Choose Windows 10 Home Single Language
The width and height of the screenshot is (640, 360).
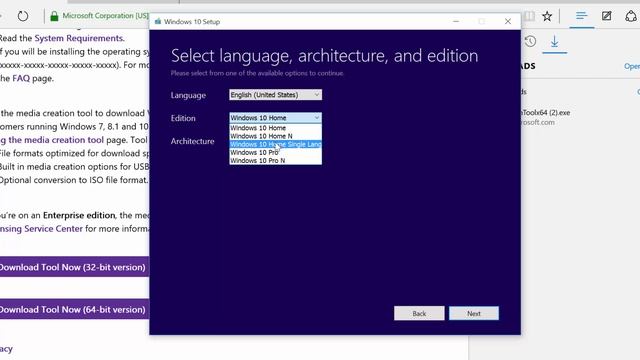click(x=275, y=144)
